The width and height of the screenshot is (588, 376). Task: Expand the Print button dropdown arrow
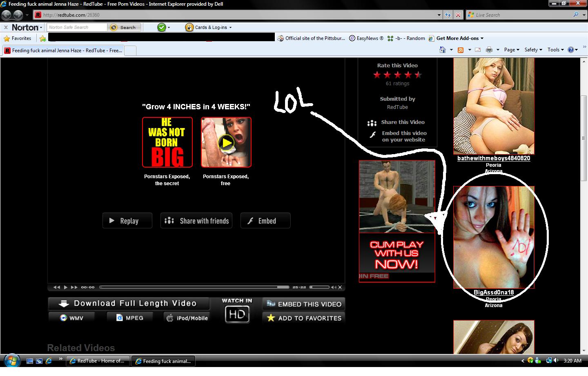click(x=498, y=50)
